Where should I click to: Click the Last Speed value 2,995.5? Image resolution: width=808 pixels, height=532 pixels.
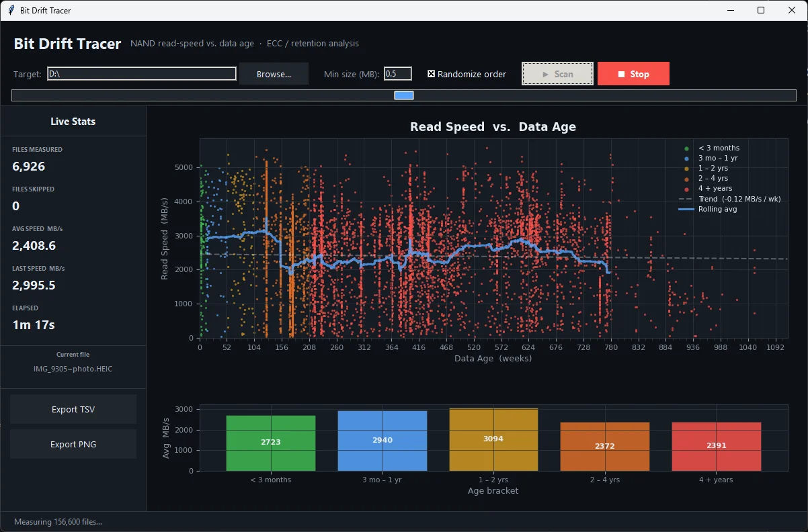pos(34,285)
